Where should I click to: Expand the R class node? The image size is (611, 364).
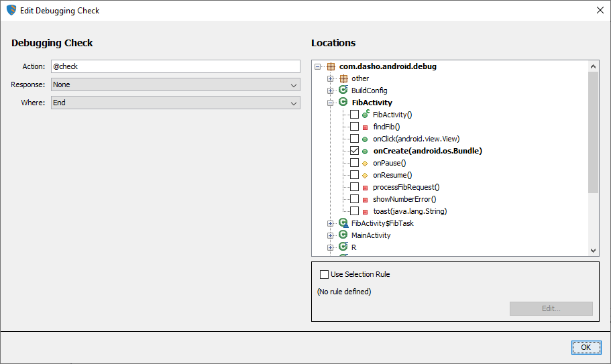pos(330,247)
